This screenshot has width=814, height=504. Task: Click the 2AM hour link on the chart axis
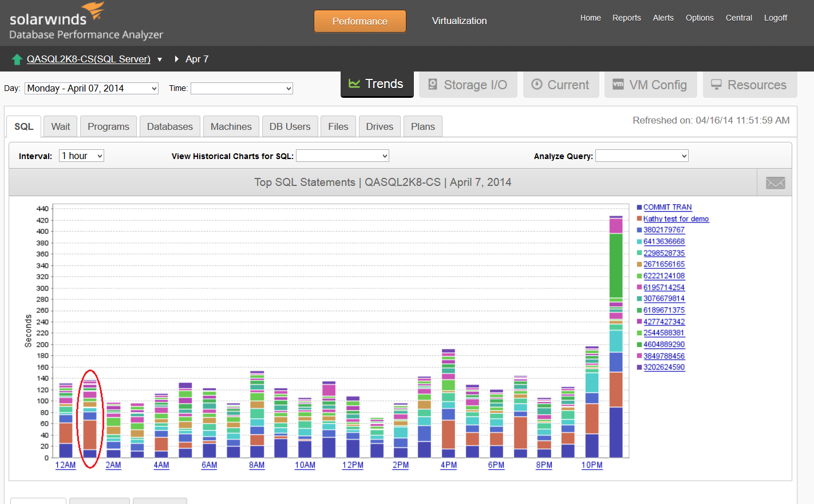click(113, 465)
